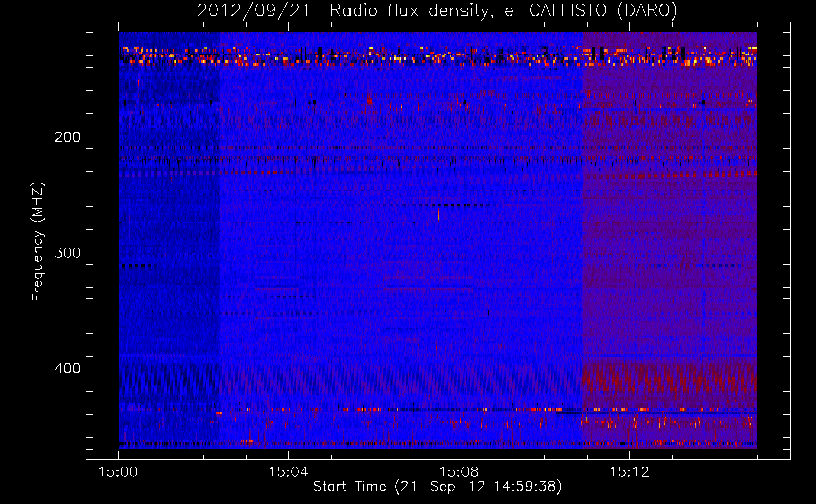The image size is (816, 504).
Task: Click the 15:04 time tick label
Action: [288, 472]
